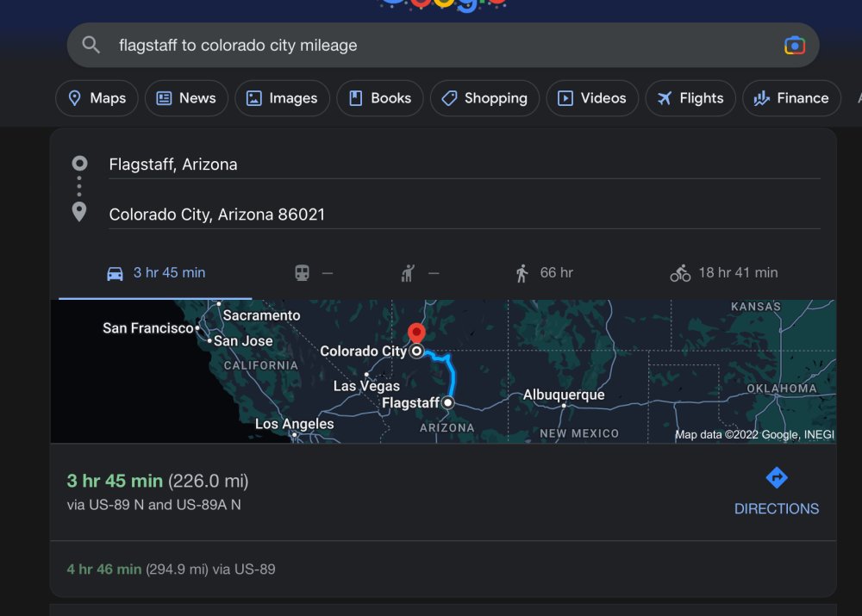Viewport: 862px width, 616px height.
Task: Open the Videos search filter
Action: [593, 98]
